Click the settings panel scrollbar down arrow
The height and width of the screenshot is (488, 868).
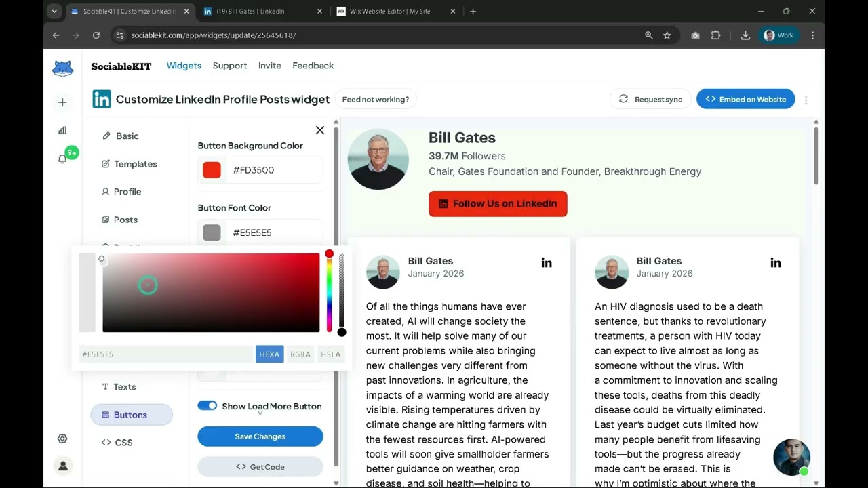[x=336, y=483]
